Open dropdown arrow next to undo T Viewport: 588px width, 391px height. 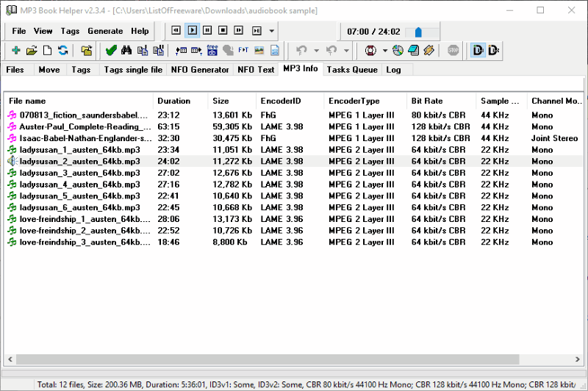346,50
